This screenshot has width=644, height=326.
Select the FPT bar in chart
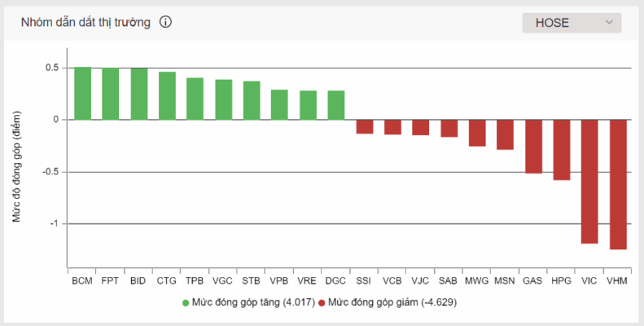[x=110, y=94]
